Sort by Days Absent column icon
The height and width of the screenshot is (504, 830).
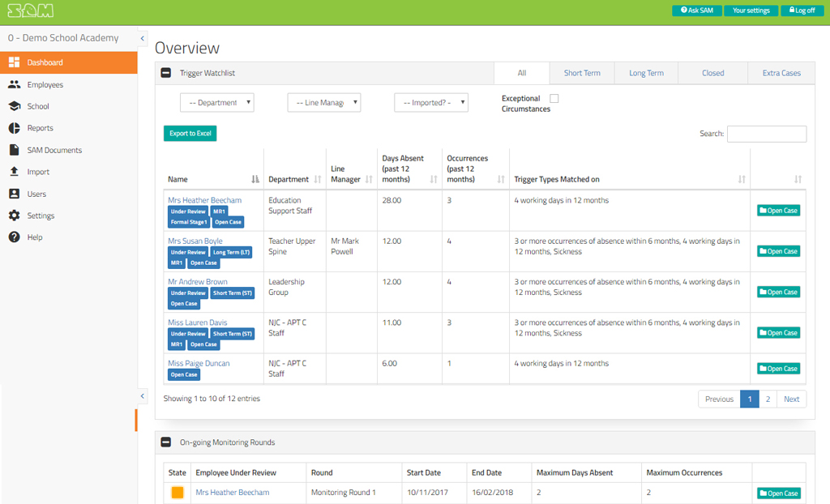[434, 179]
